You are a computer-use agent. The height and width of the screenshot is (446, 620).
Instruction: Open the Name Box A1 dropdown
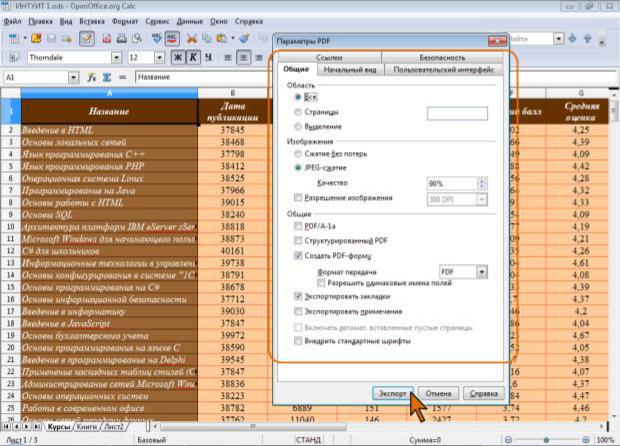tap(74, 77)
